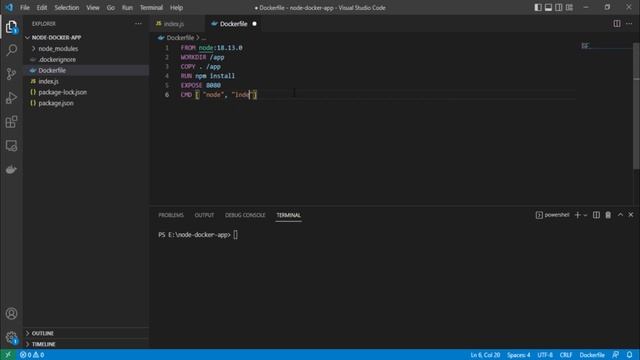Select the Dockerfile editor tab
Screen dimensions: 640x360
(x=233, y=24)
